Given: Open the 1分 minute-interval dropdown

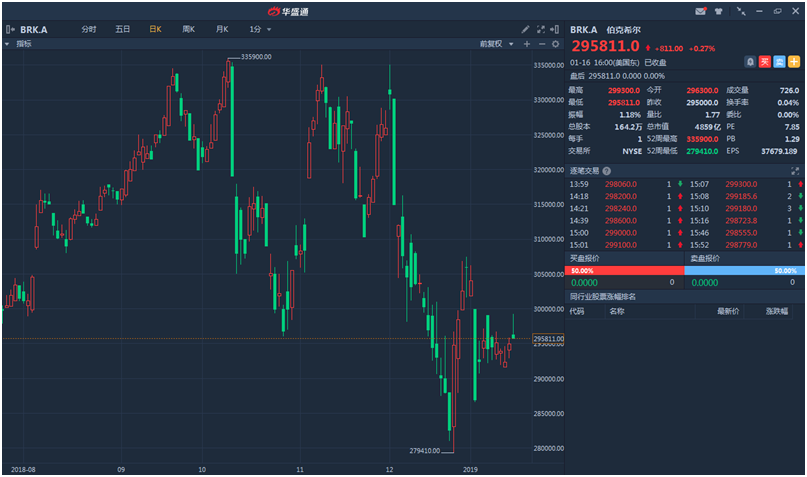Looking at the screenshot, I should tap(260, 29).
